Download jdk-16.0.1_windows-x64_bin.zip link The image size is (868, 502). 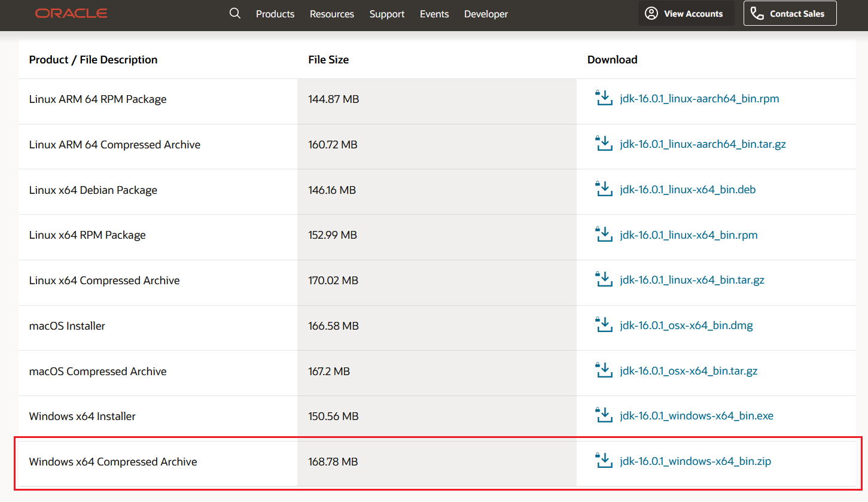[x=696, y=461]
